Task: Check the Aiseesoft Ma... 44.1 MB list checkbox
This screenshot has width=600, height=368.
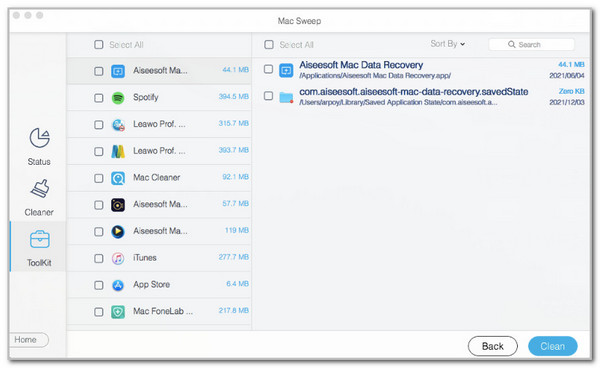Action: (99, 71)
